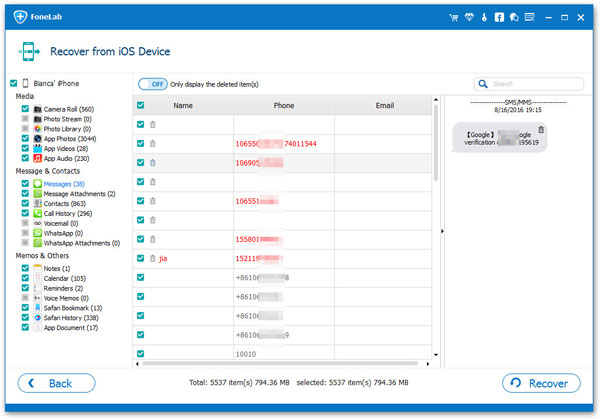Viewport: 600px width, 419px height.
Task: Click the App Videos clapper icon
Action: click(38, 148)
